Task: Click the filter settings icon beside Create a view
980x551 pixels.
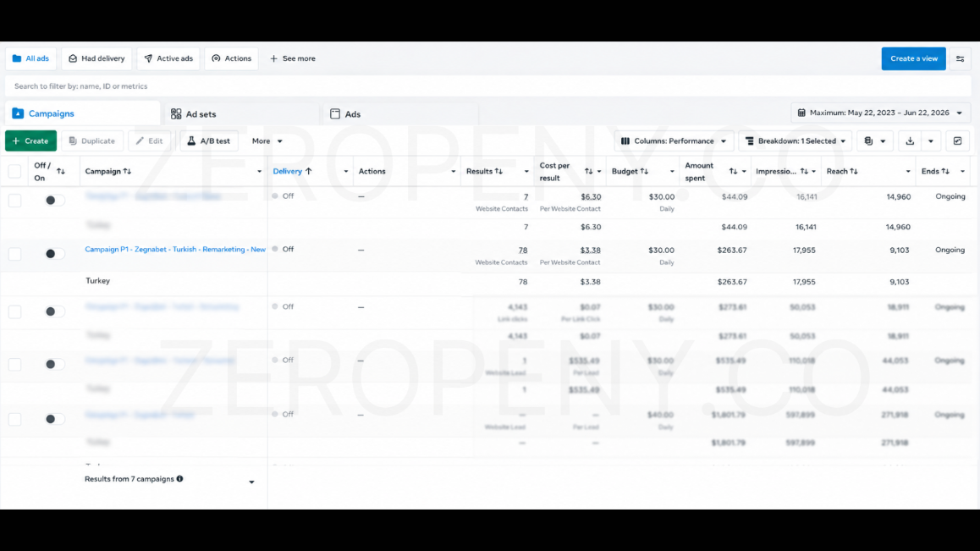Action: (960, 58)
